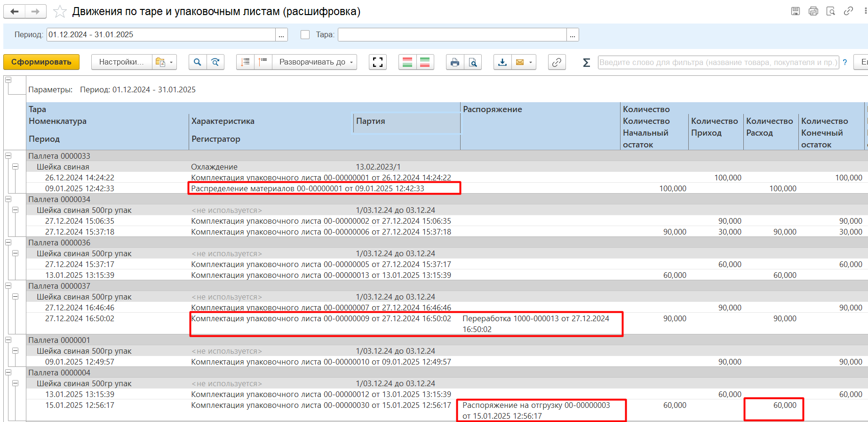Add this report to favorites star
The image size is (868, 422).
(60, 12)
